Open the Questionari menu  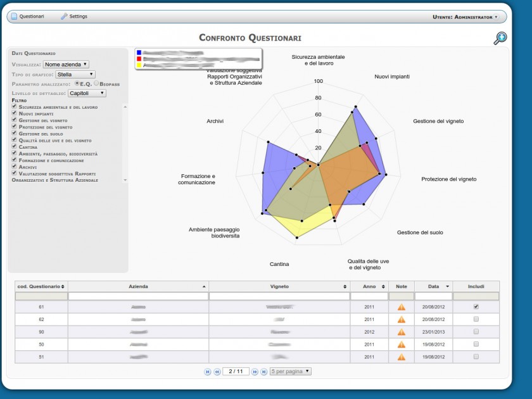(x=27, y=16)
